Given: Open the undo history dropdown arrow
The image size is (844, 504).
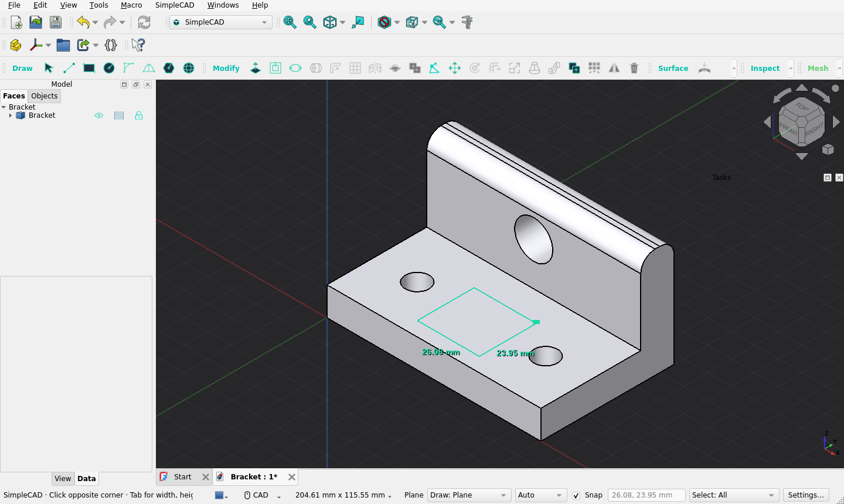Looking at the screenshot, I should pyautogui.click(x=95, y=22).
